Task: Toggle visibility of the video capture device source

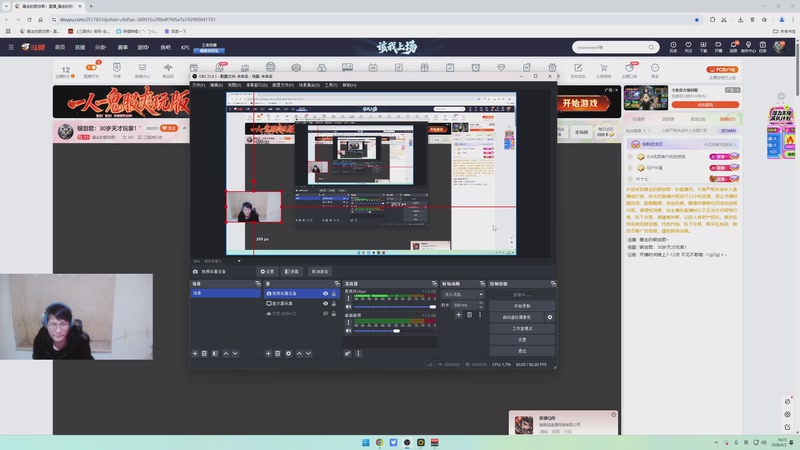Action: tap(325, 293)
